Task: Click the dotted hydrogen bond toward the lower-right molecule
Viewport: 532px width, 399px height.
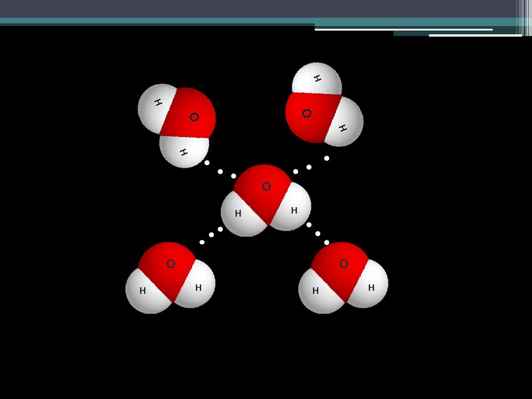Action: tap(318, 233)
